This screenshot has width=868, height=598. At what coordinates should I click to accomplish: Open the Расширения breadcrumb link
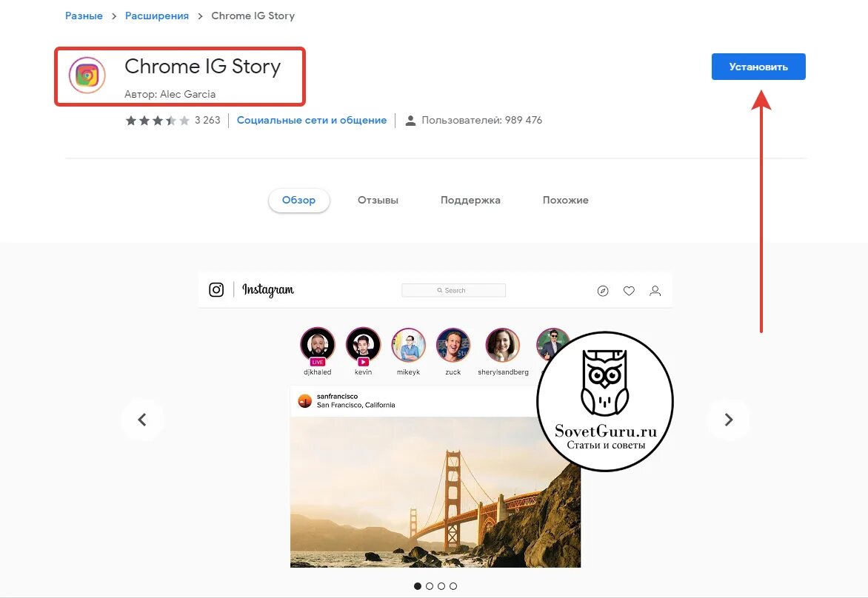click(157, 16)
